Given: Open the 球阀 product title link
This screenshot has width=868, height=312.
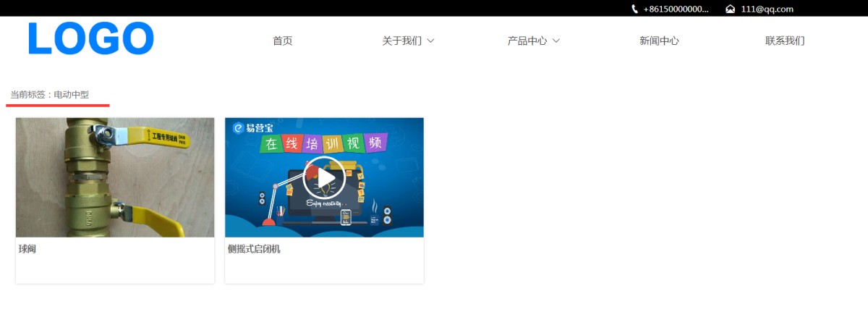Looking at the screenshot, I should [27, 249].
